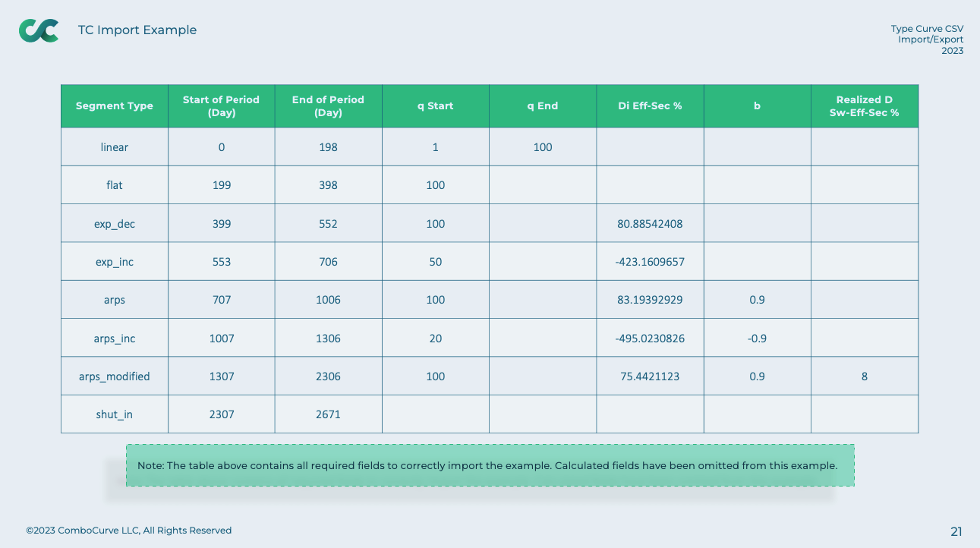This screenshot has height=548, width=980.
Task: Click the End of Period (Day) header
Action: [x=329, y=106]
